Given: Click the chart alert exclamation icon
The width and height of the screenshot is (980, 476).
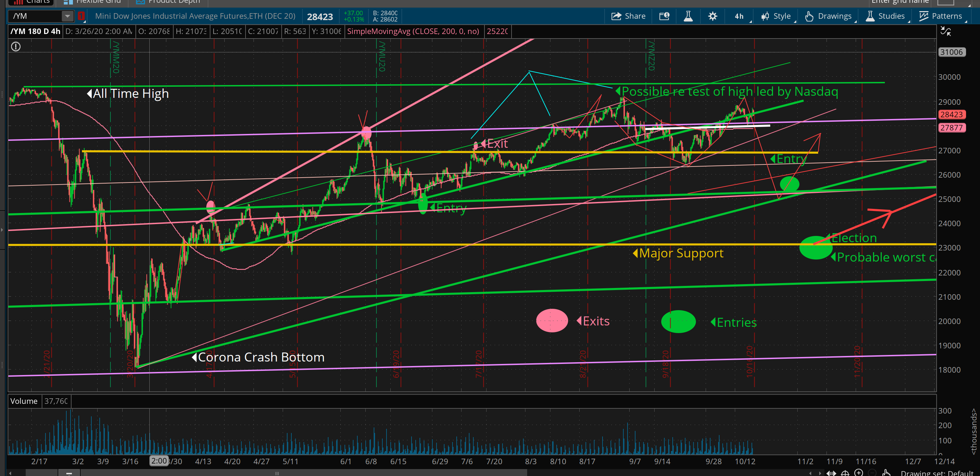Looking at the screenshot, I should pos(16,46).
